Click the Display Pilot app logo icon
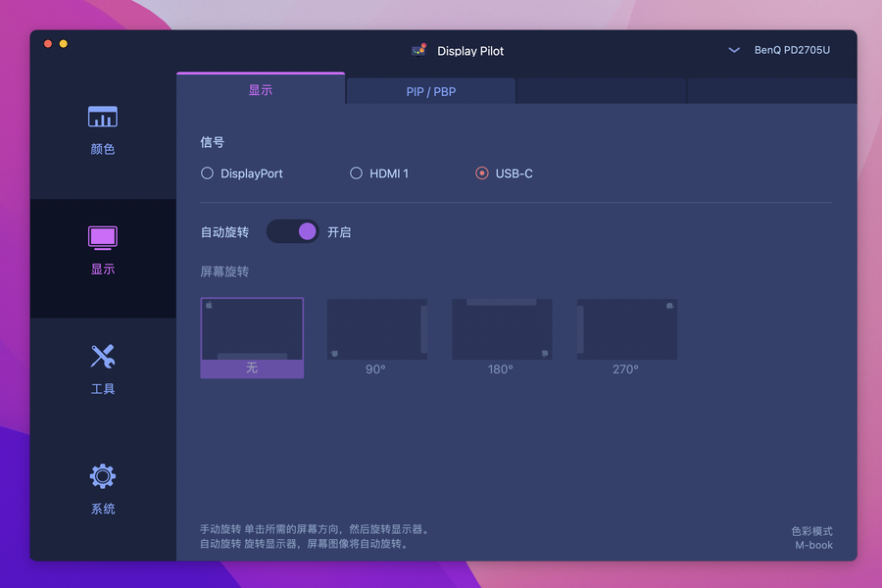Screen dimensions: 882x588 click(419, 50)
